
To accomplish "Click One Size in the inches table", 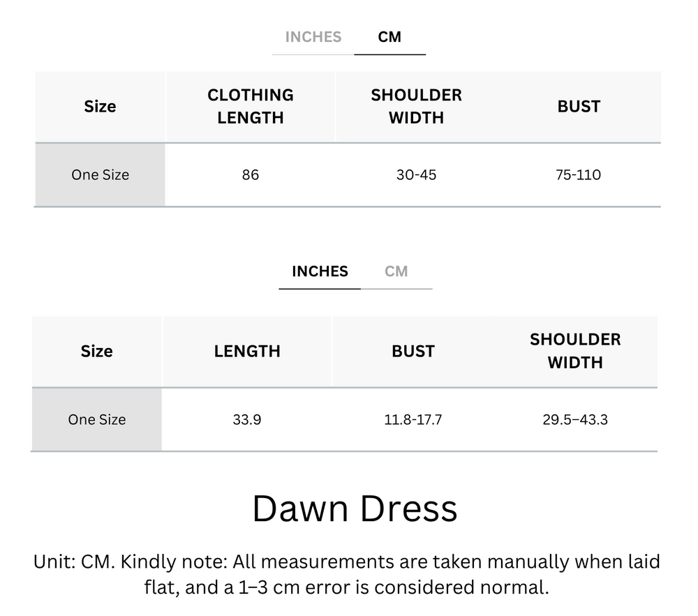I will pos(96,419).
